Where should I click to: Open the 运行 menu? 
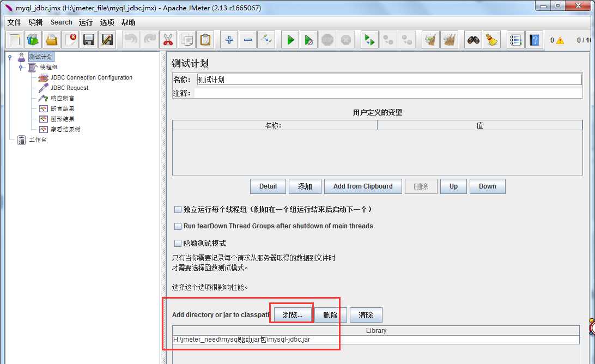[x=86, y=22]
